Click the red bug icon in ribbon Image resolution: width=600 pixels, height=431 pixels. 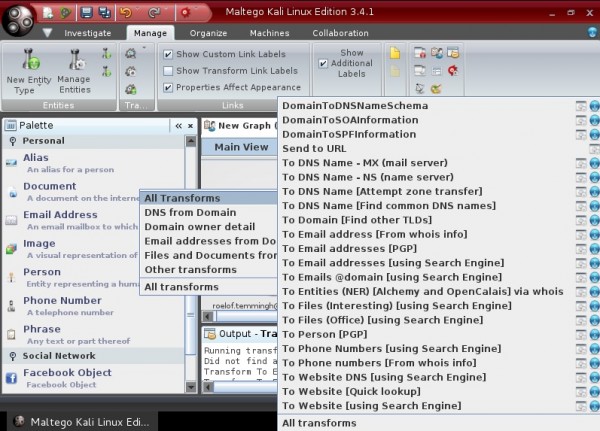[x=453, y=70]
